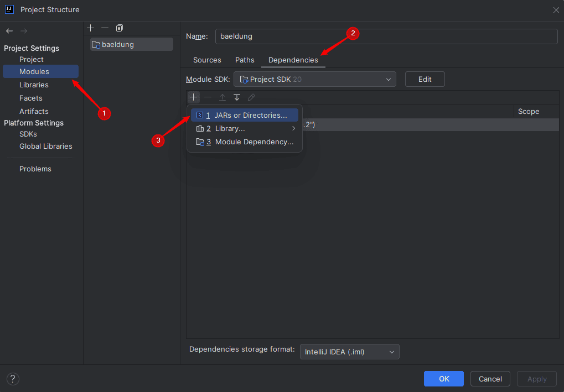Open the Module SDK dropdown
The height and width of the screenshot is (392, 564).
(315, 79)
